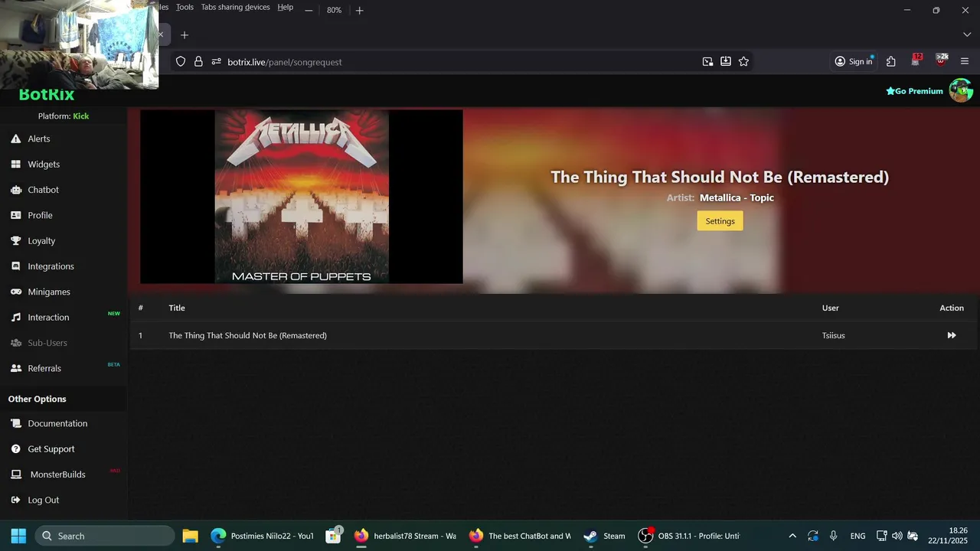Click the shield tracking protection icon
Image resolution: width=980 pixels, height=551 pixels.
pyautogui.click(x=181, y=62)
